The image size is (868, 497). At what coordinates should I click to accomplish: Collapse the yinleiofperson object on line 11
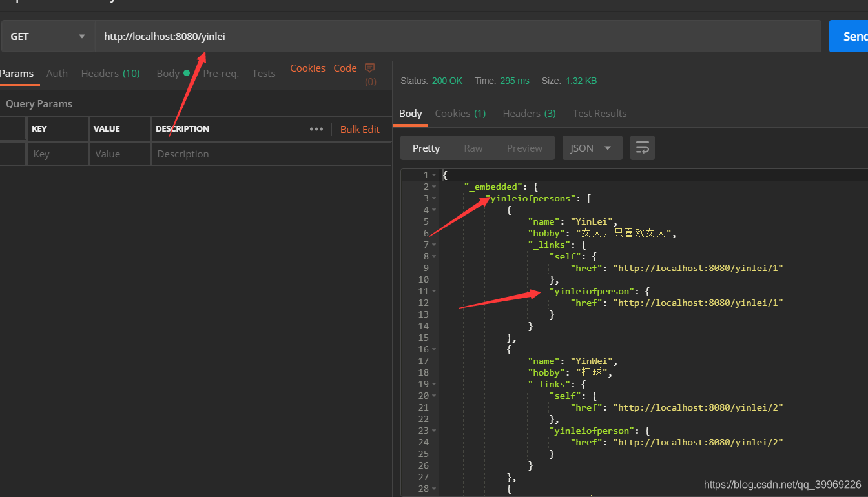[x=433, y=291]
